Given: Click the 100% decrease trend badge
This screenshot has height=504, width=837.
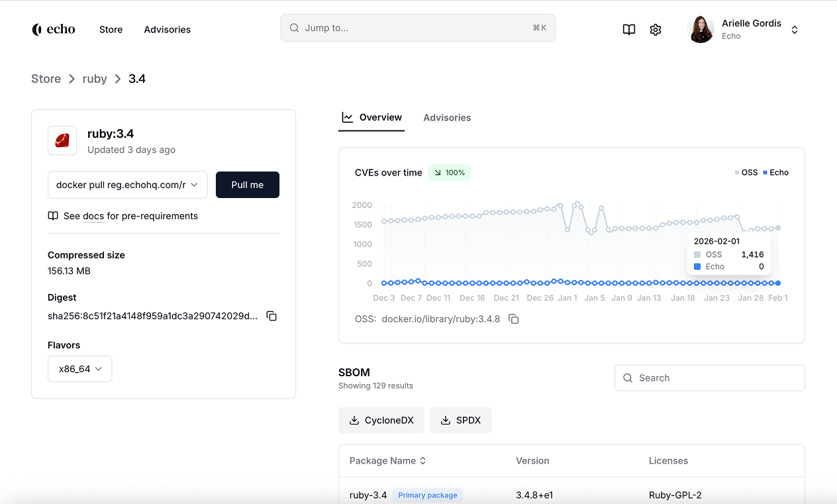Looking at the screenshot, I should point(449,172).
